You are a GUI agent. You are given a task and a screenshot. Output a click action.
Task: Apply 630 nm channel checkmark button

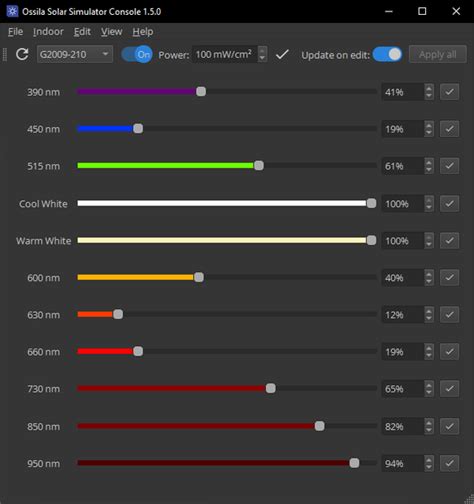coord(449,314)
